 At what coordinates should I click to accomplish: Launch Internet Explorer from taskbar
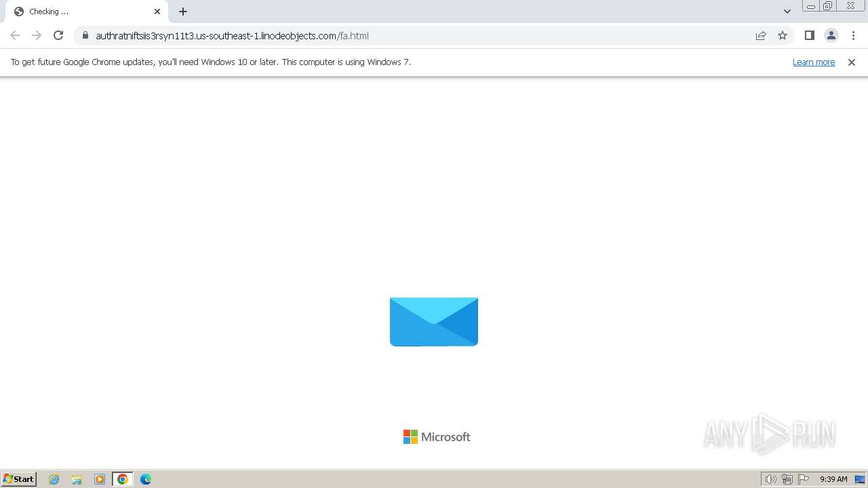(54, 479)
